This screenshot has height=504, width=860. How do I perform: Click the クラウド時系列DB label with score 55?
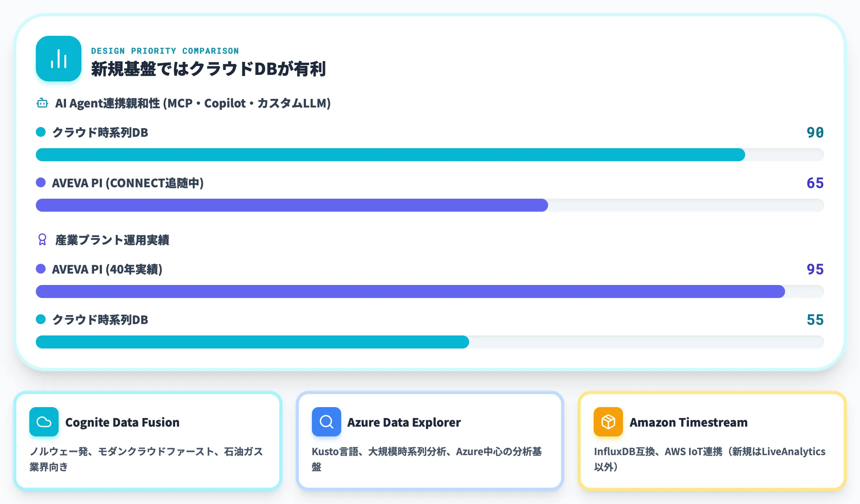tap(100, 320)
